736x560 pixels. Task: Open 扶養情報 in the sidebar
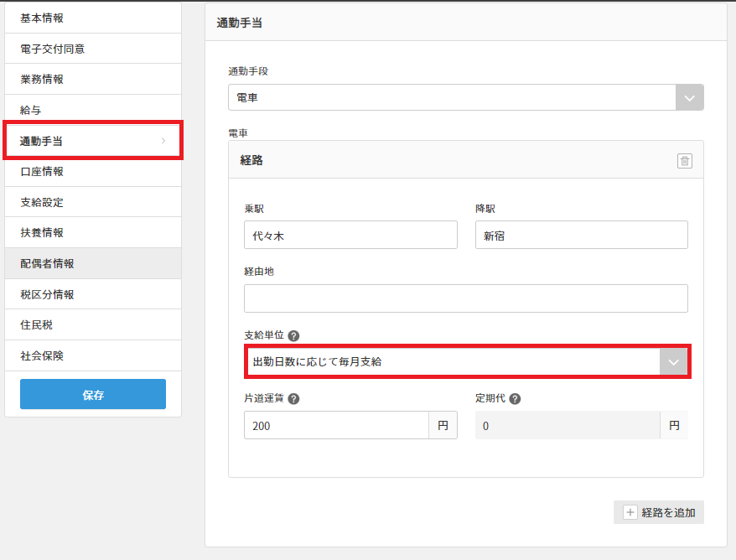(x=93, y=233)
